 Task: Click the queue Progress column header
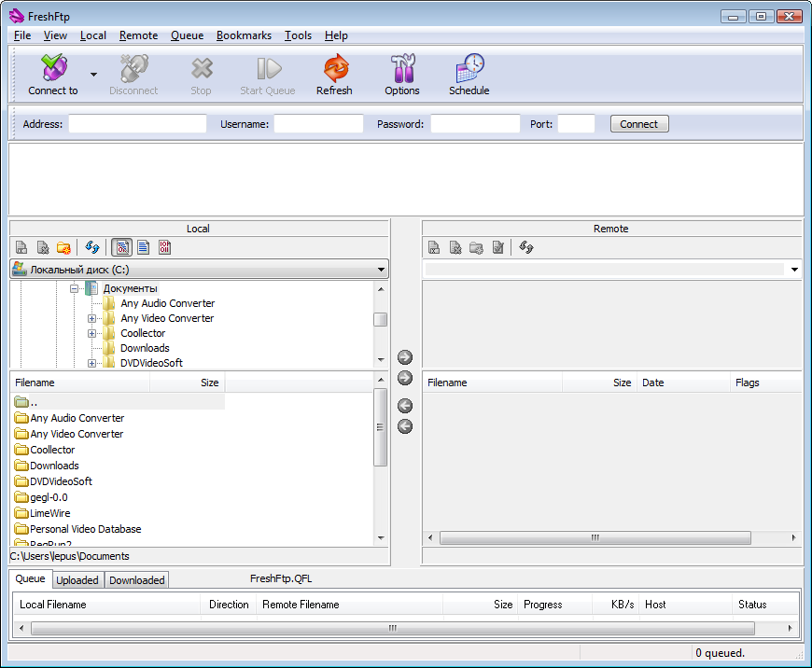tap(554, 605)
